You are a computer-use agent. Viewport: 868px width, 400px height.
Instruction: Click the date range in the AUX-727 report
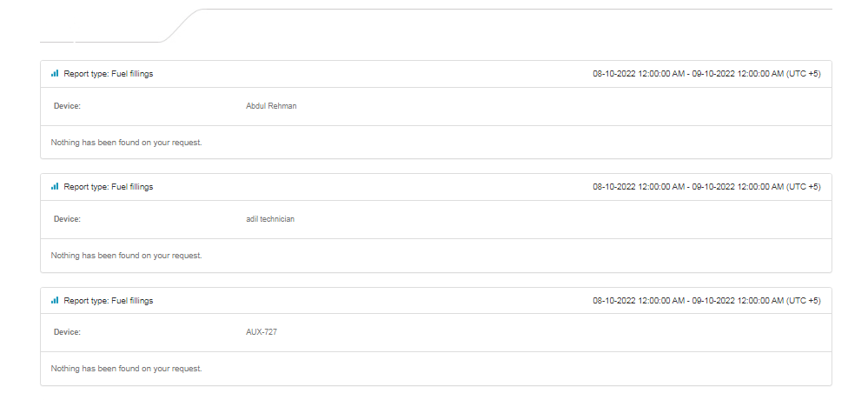tap(706, 301)
